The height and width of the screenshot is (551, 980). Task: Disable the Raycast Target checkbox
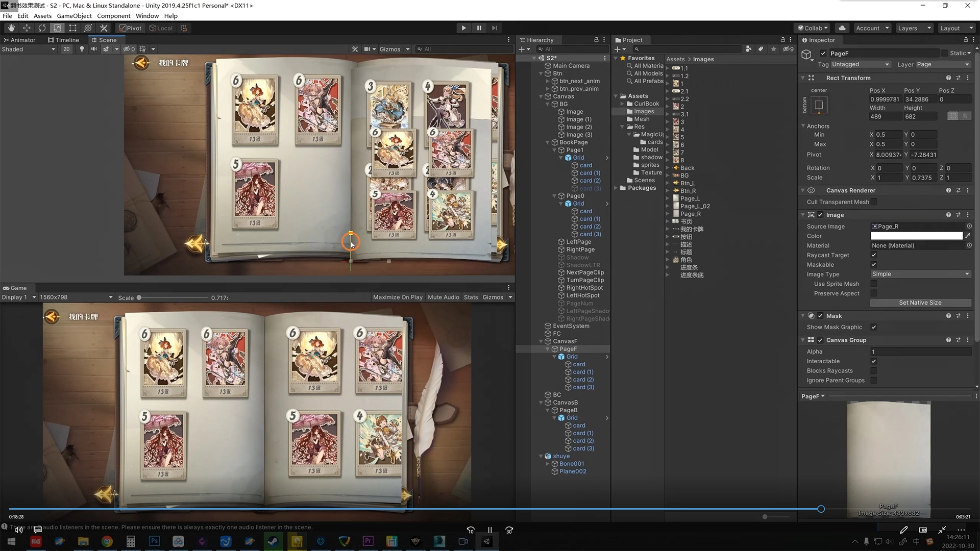pos(874,255)
